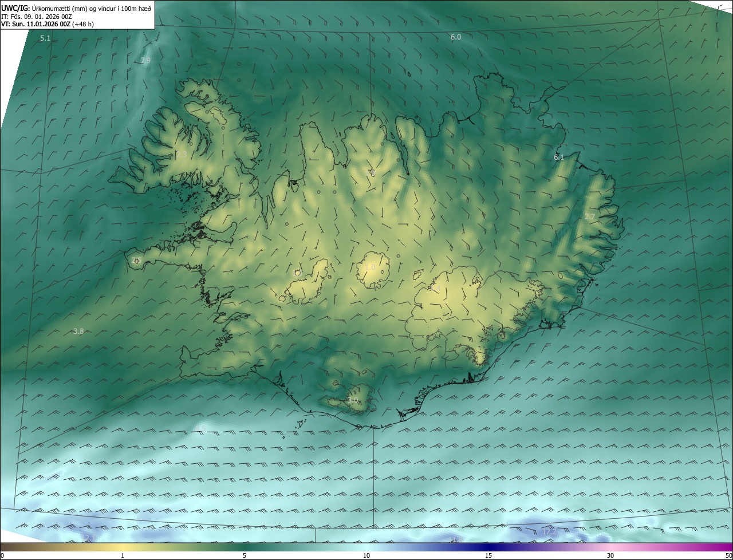Click the 2.7 value label on the map
Screen dimensions: 733x560
tap(590, 216)
